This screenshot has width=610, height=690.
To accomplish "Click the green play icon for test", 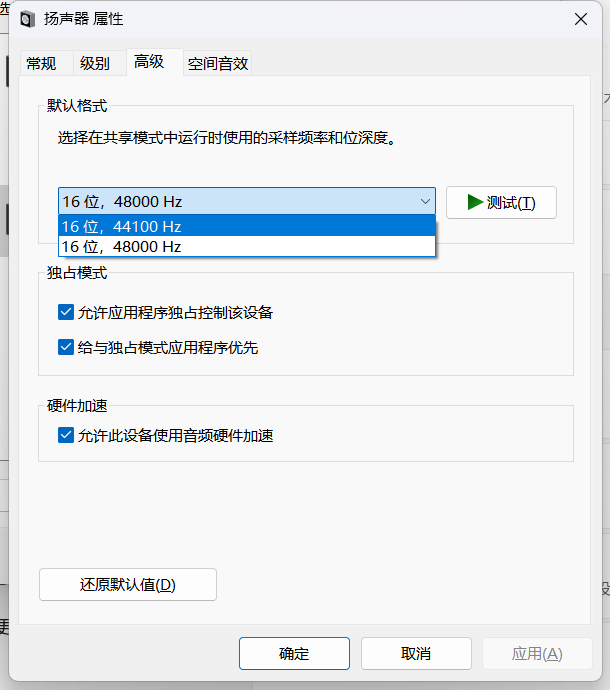I will pyautogui.click(x=474, y=202).
